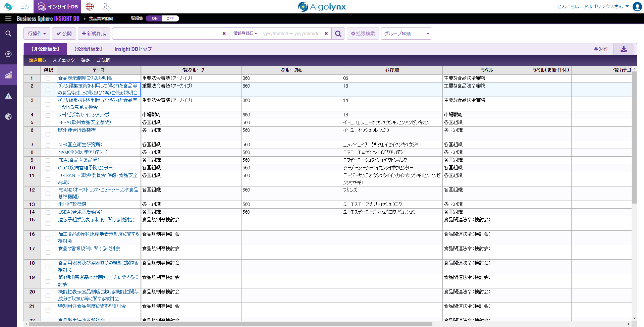Click the 新規作成 button
Screen dimensions: 644x327
point(94,34)
